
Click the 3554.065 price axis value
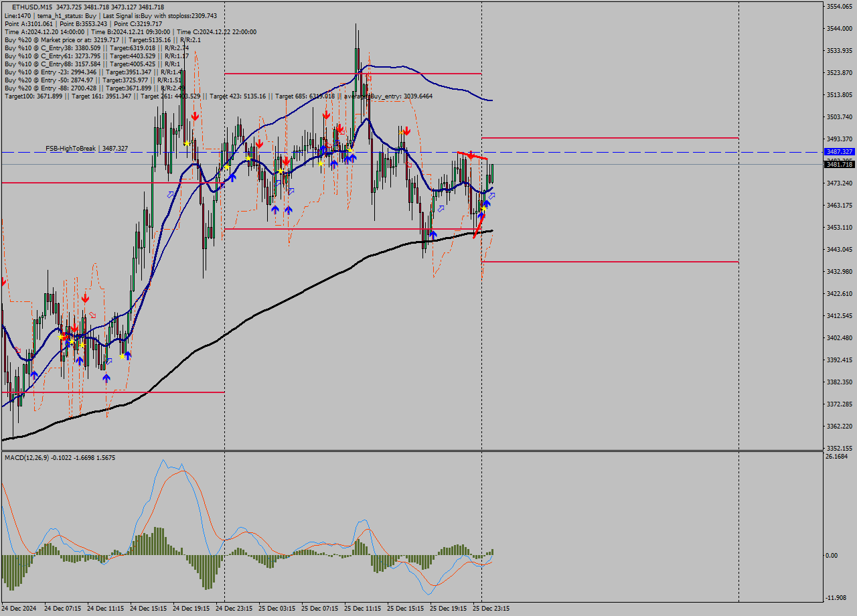(840, 6)
